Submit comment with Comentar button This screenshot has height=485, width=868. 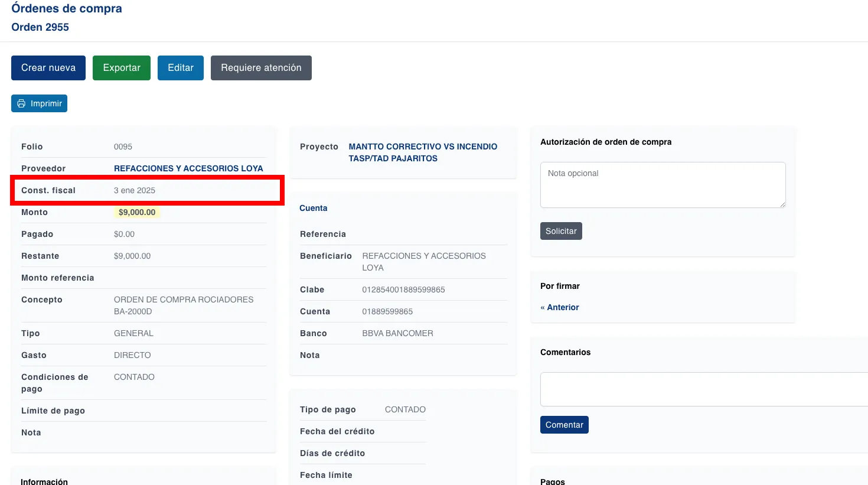click(564, 425)
